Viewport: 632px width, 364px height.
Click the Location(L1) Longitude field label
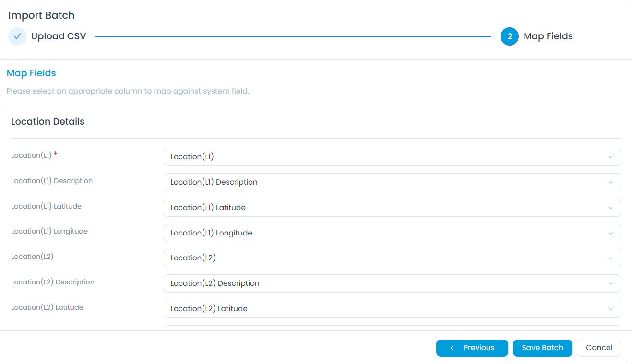click(x=49, y=231)
